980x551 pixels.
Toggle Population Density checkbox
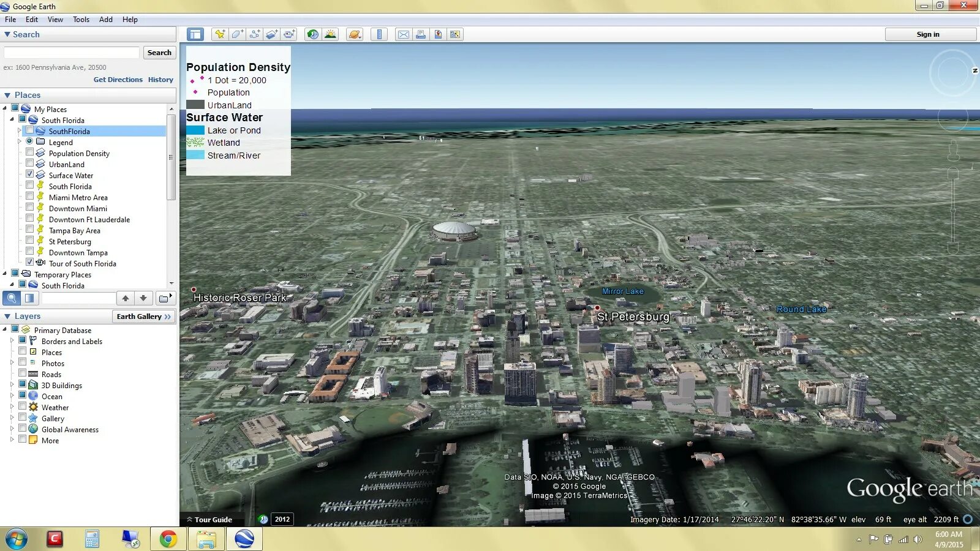click(x=29, y=152)
